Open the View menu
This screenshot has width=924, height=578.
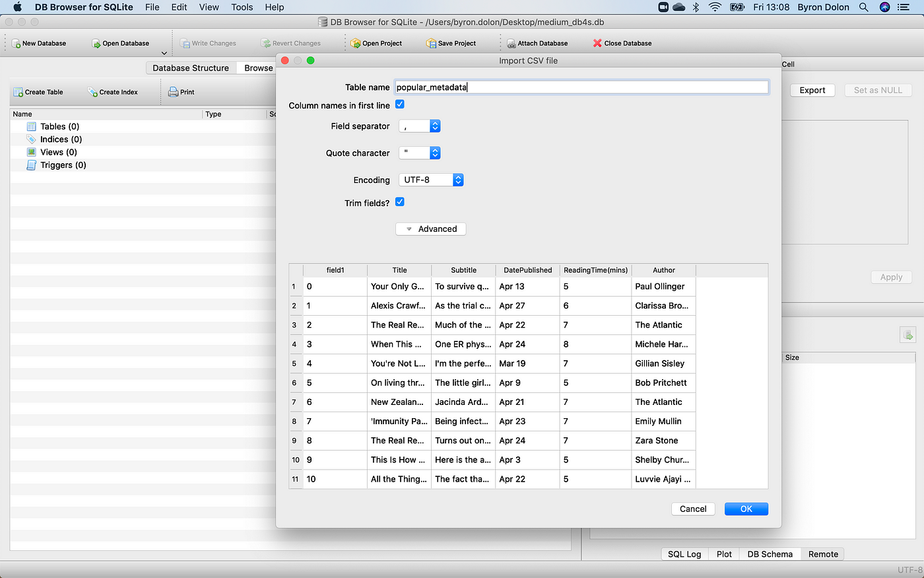tap(209, 7)
